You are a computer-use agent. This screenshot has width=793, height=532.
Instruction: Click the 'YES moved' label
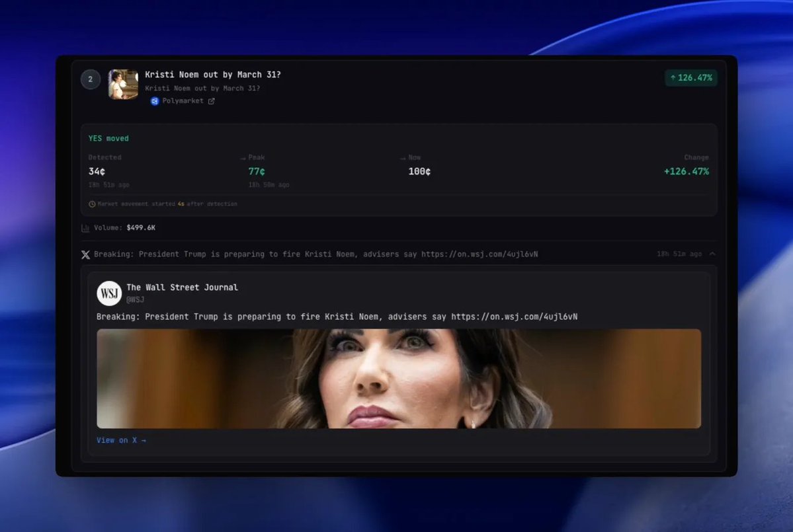click(108, 138)
